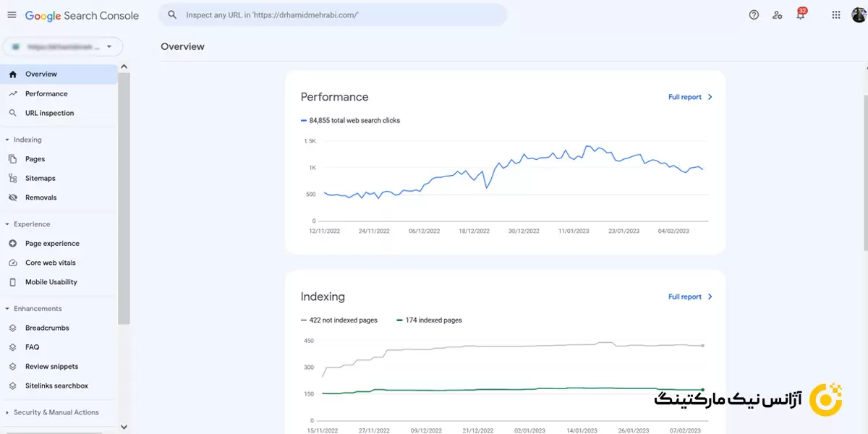Viewport: 868px width, 434px height.
Task: Click the user profile avatar
Action: pyautogui.click(x=859, y=14)
